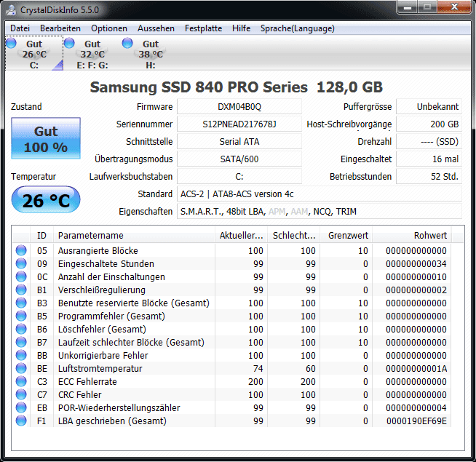Click the Rohwert column header
This screenshot has height=462, width=476.
[x=412, y=235]
